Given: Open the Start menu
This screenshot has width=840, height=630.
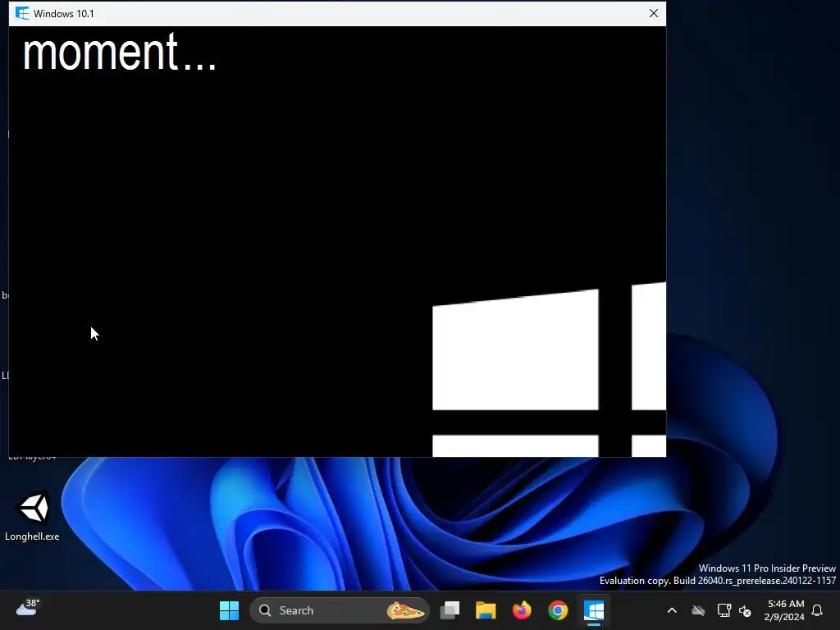Looking at the screenshot, I should point(230,610).
